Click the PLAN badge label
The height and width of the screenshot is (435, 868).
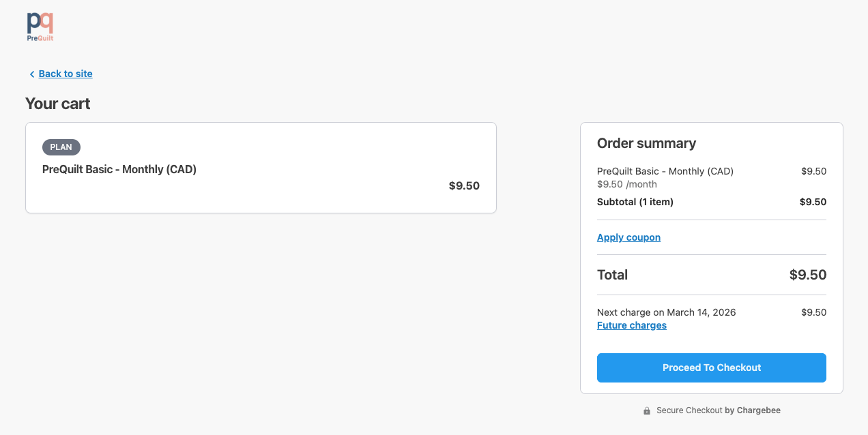pos(61,147)
